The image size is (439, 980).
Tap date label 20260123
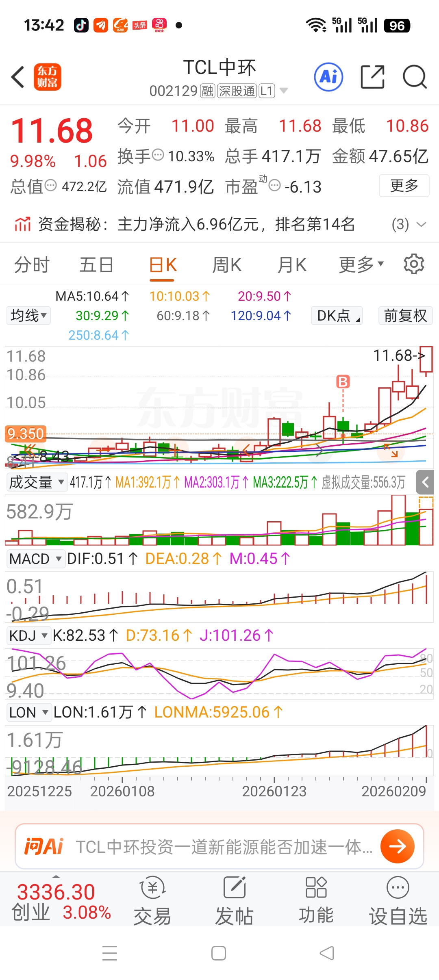(274, 791)
